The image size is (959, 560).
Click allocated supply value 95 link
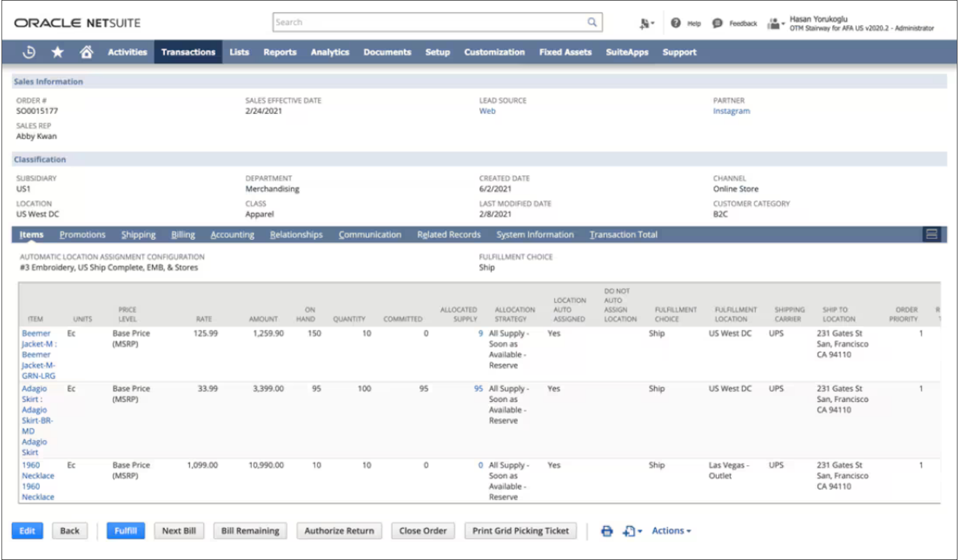pyautogui.click(x=478, y=388)
